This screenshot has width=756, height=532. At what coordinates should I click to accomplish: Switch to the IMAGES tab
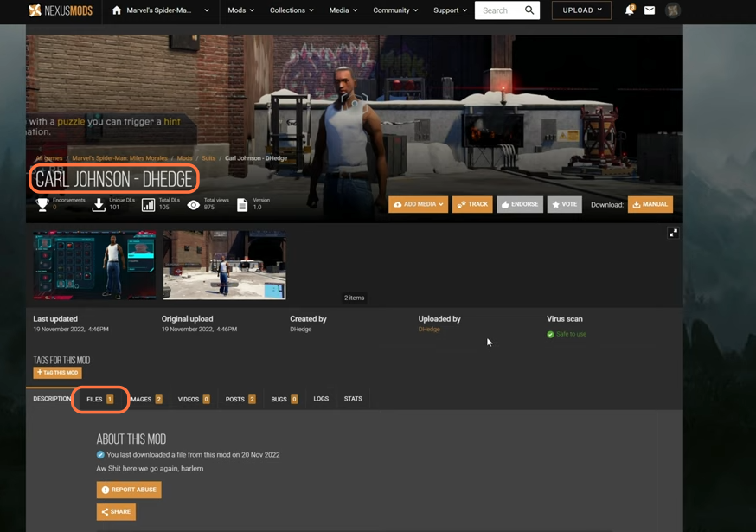pos(146,400)
